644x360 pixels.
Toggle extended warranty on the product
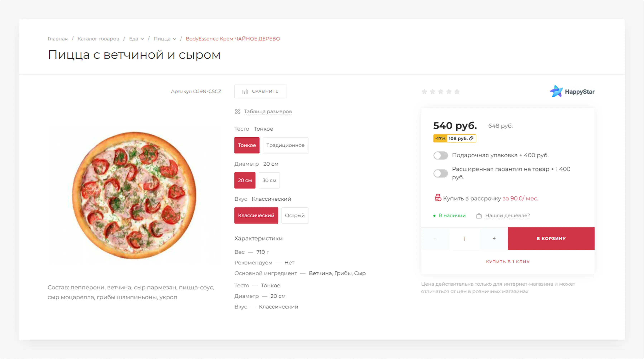pyautogui.click(x=440, y=173)
